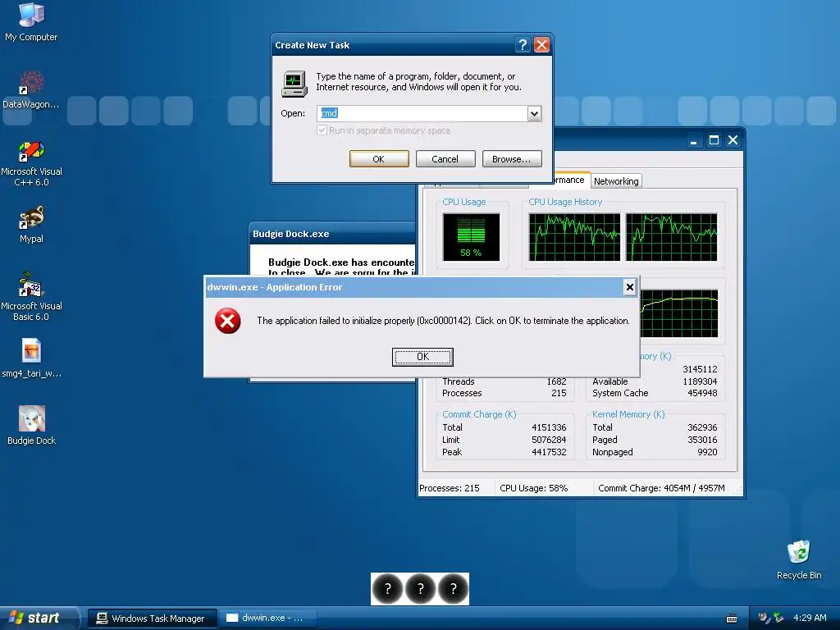Click the red error icon in dwwin.exe dialog

tap(228, 321)
